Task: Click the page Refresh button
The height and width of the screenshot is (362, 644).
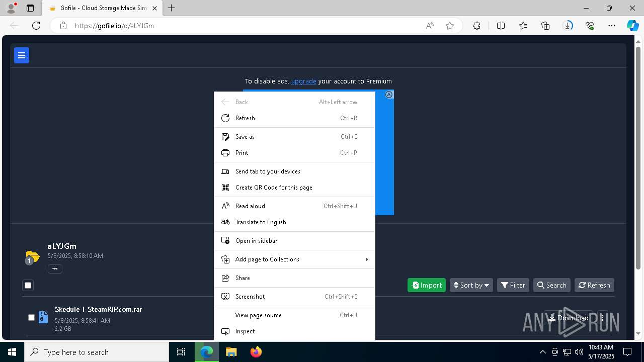Action: (594, 285)
